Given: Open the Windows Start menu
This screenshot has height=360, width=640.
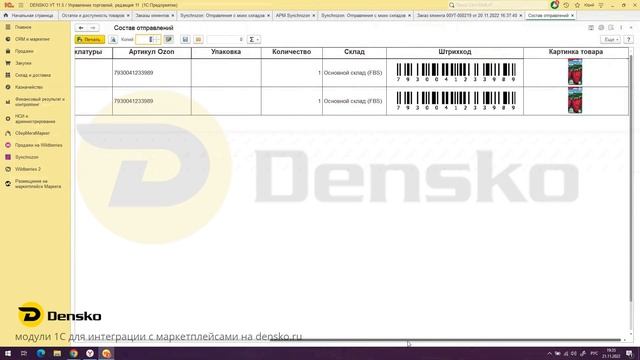Looking at the screenshot, I should tap(7, 353).
